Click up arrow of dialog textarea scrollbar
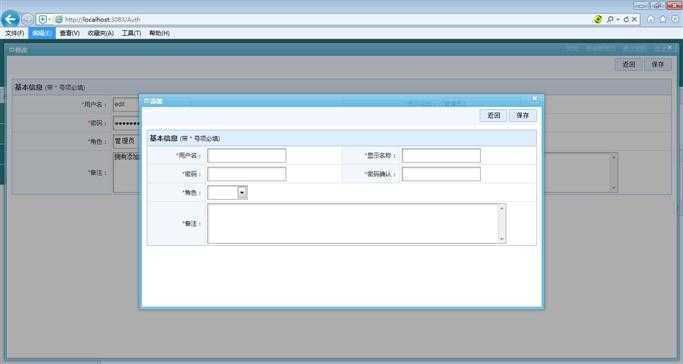 tap(501, 209)
